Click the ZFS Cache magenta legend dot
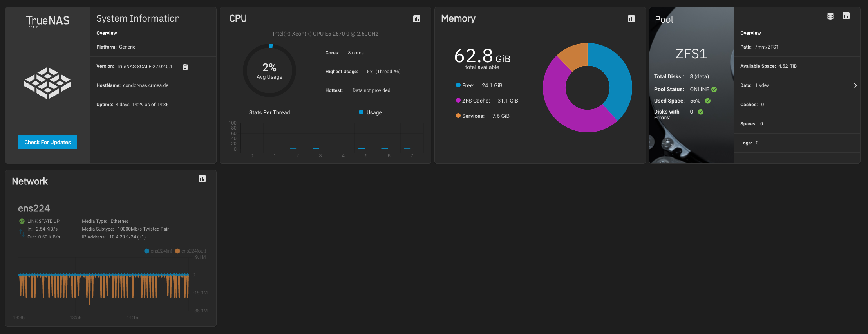 [x=458, y=101]
